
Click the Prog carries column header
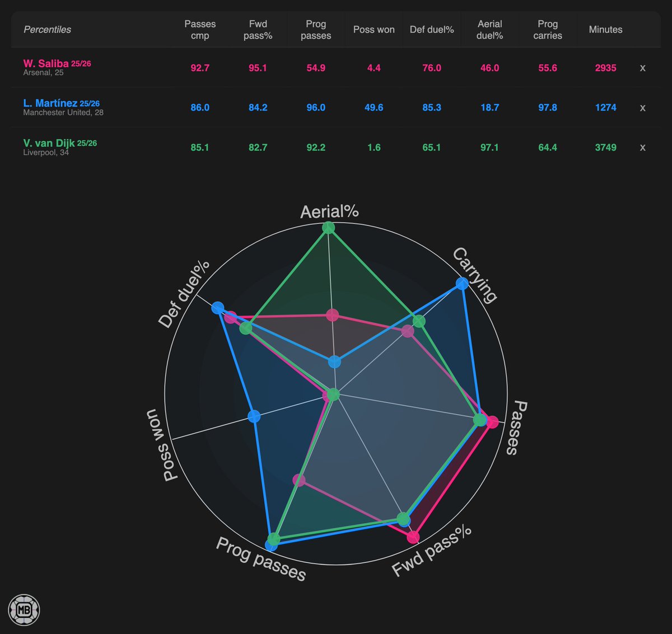[548, 30]
